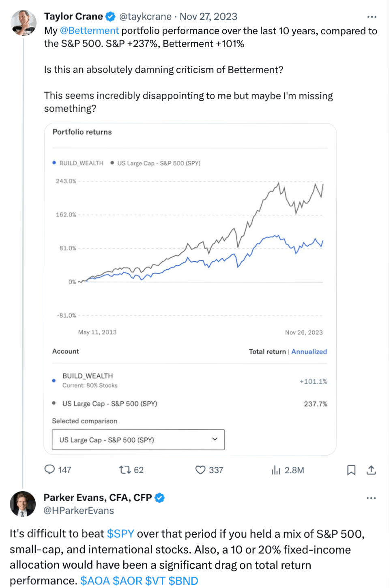The image size is (391, 588).
Task: Share the tweet via upload arrow icon
Action: [371, 470]
